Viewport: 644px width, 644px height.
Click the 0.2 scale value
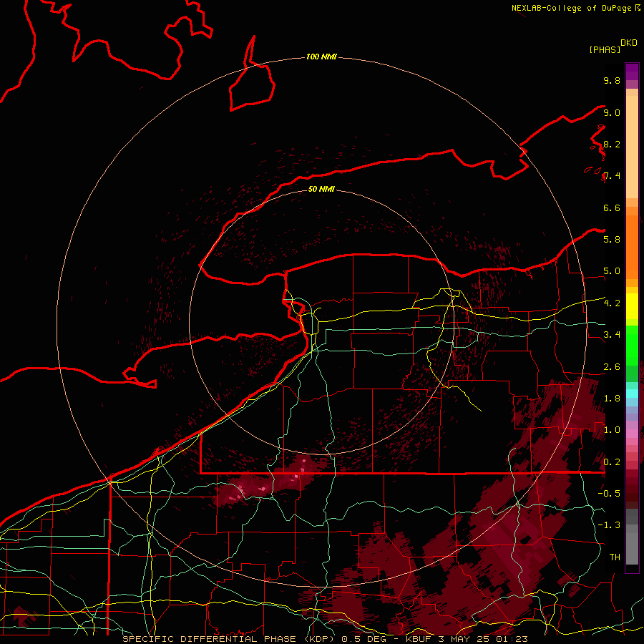coord(612,462)
